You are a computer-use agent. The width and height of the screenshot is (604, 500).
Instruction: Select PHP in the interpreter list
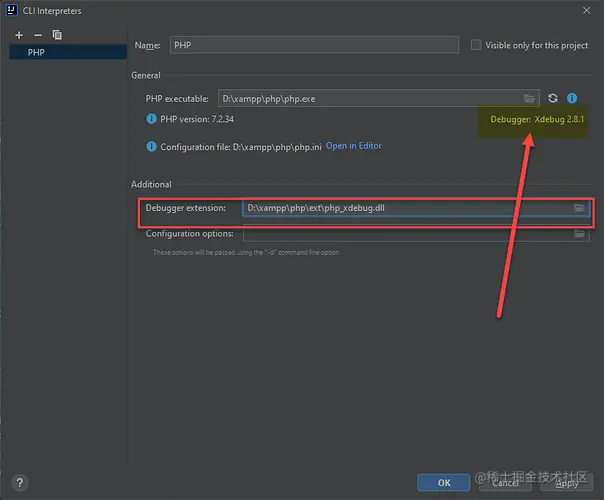[68, 52]
